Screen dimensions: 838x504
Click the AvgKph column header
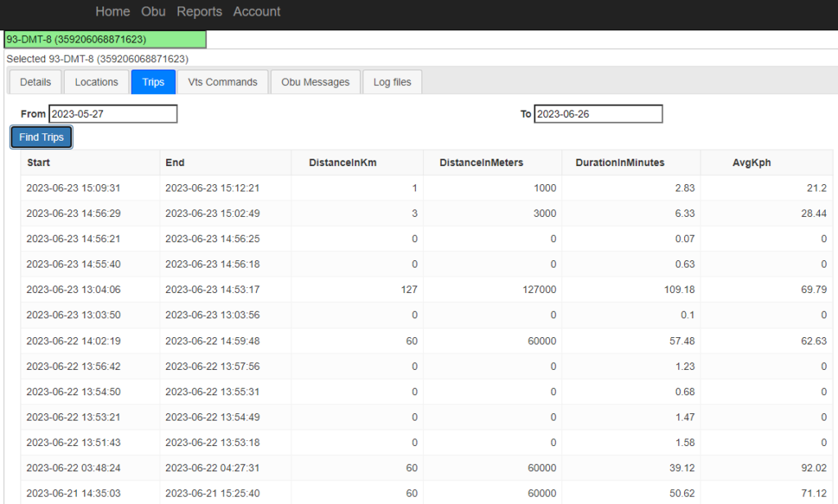pos(751,163)
